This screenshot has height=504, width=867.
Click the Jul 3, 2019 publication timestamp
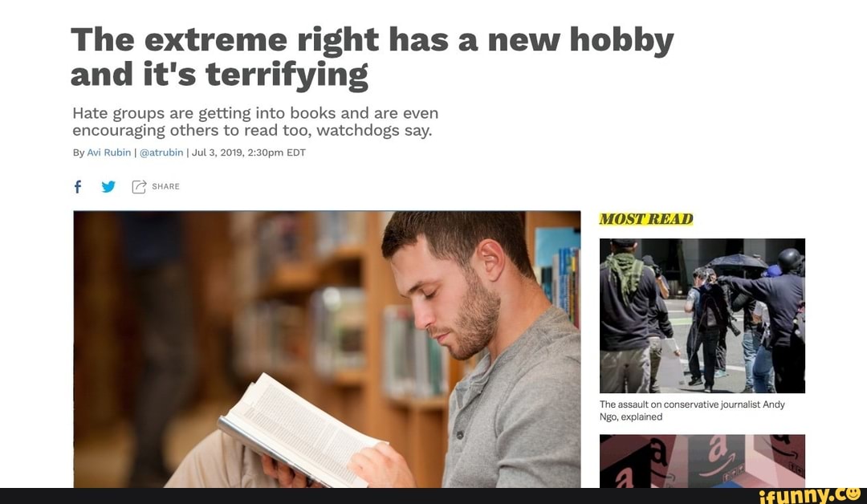tap(248, 152)
